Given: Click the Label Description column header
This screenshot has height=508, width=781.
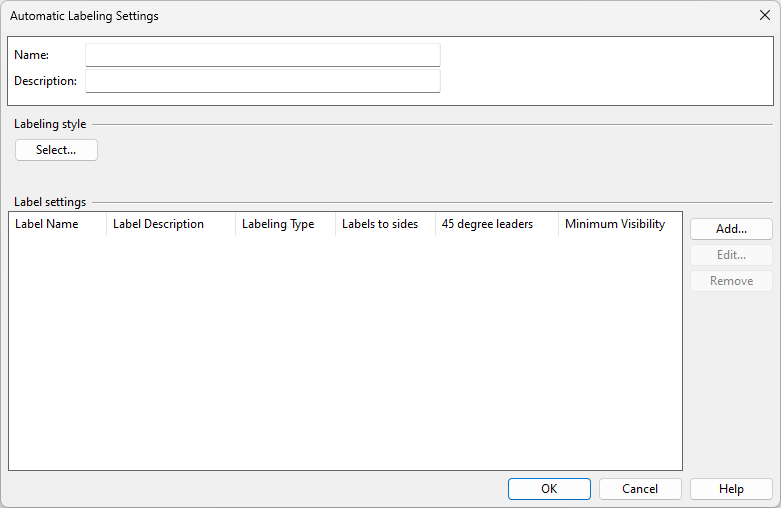Looking at the screenshot, I should pyautogui.click(x=170, y=224).
